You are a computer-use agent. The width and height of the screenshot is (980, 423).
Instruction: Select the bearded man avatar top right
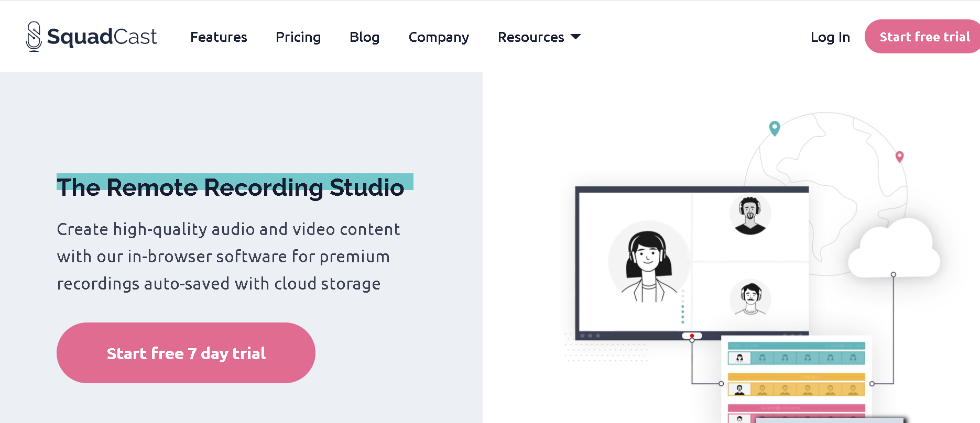click(x=750, y=215)
